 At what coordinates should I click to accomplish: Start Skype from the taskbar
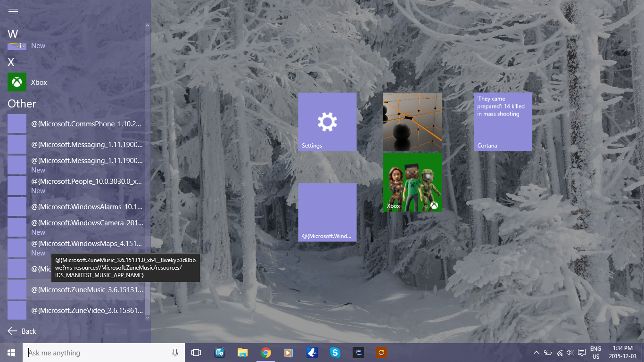335,352
